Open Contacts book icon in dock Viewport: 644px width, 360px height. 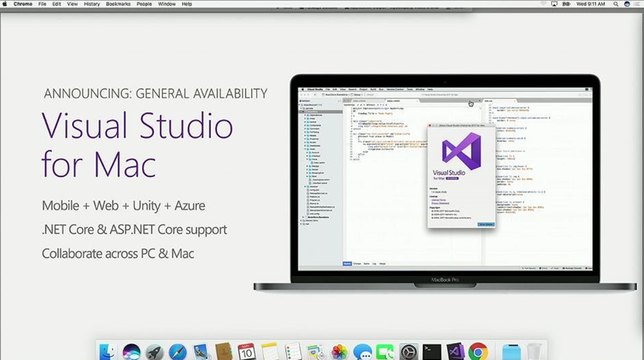point(223,352)
